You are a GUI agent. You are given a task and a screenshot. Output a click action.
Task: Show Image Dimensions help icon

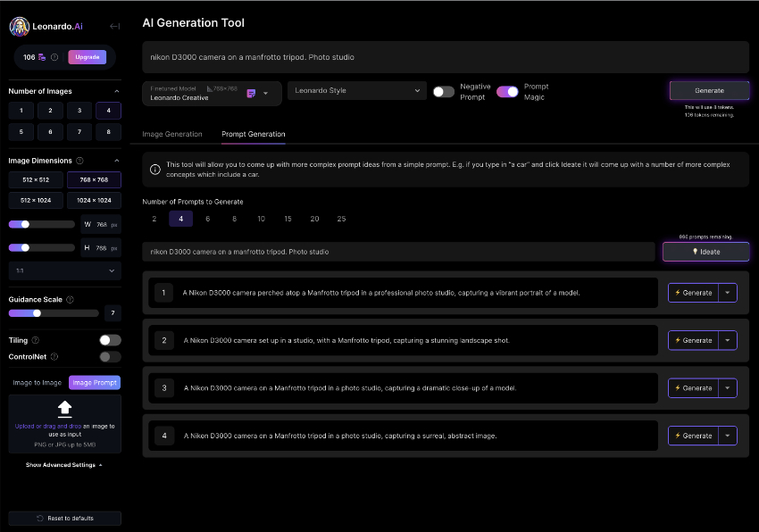click(x=79, y=161)
